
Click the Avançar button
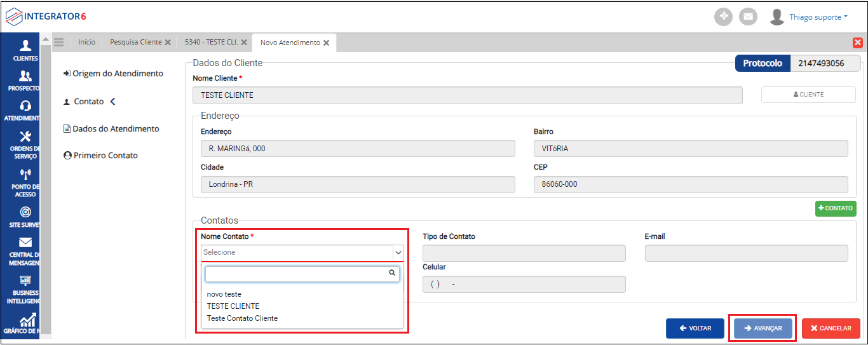[x=763, y=328]
